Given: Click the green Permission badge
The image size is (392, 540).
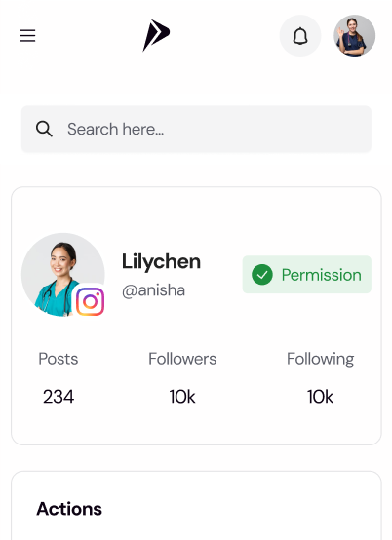Looking at the screenshot, I should [x=307, y=275].
